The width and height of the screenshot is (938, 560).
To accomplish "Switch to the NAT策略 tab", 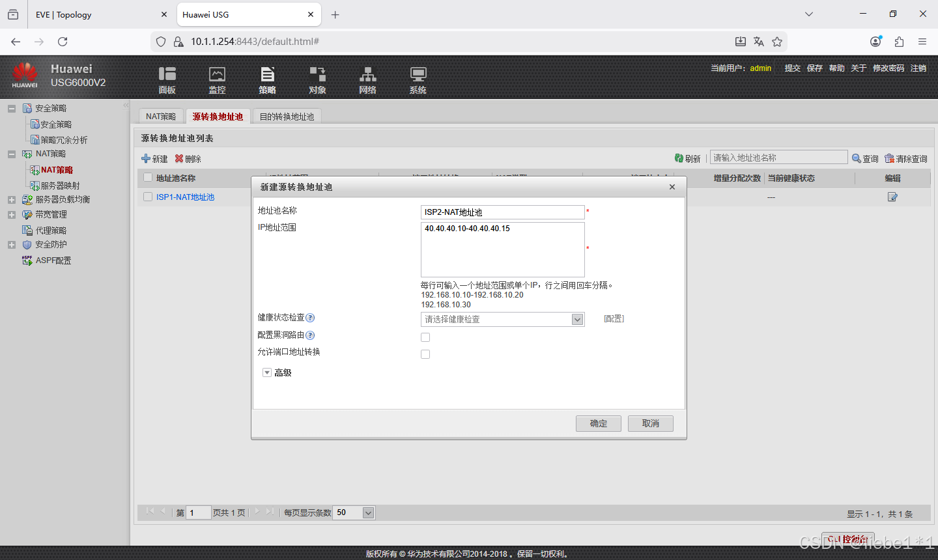I will coord(161,117).
